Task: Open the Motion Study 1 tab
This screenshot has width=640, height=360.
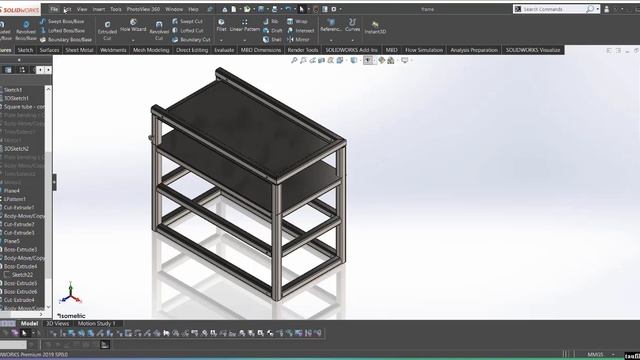Action: 97,323
